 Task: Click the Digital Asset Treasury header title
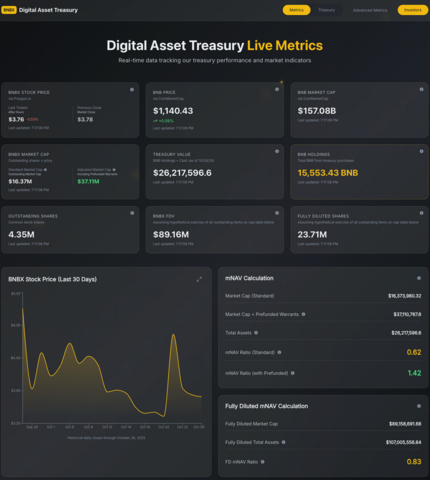tap(48, 10)
